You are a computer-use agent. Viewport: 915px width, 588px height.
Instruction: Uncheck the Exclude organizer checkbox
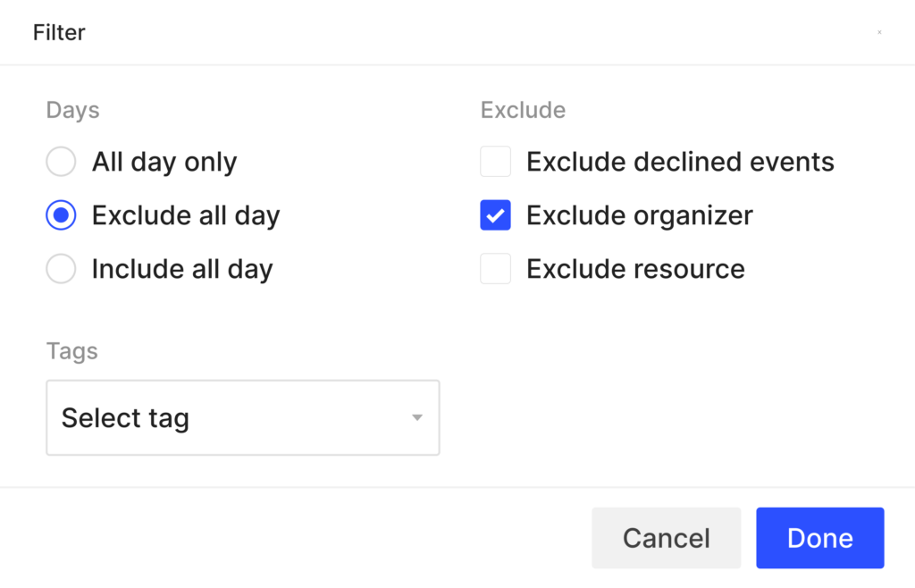pos(495,215)
